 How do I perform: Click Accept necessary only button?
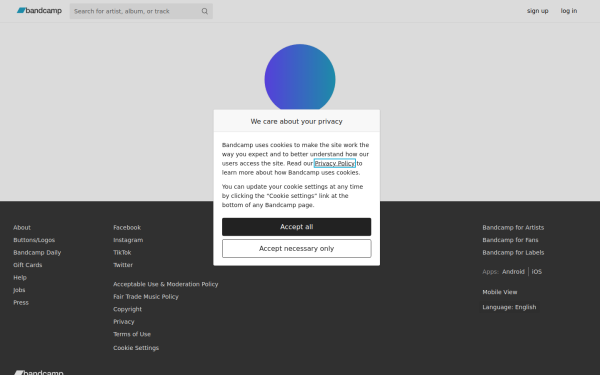(297, 249)
